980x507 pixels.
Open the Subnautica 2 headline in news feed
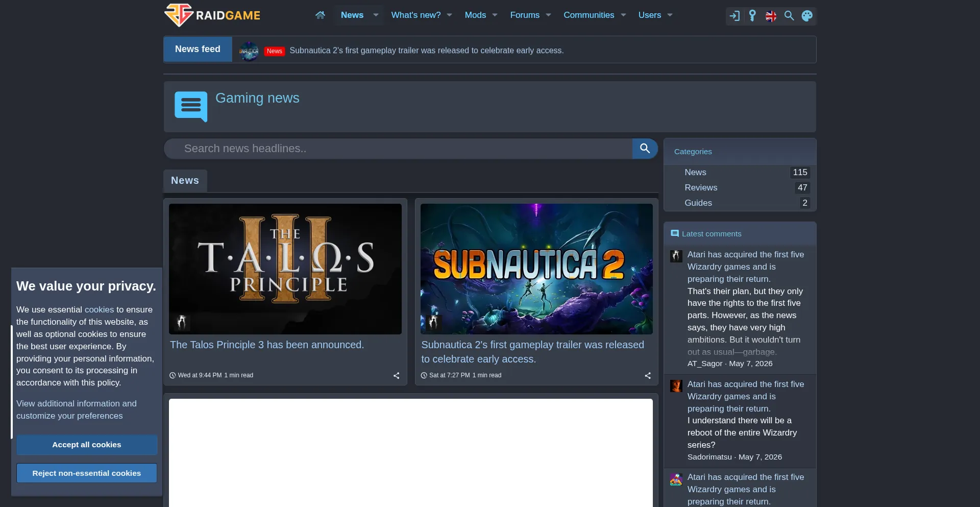(x=427, y=51)
